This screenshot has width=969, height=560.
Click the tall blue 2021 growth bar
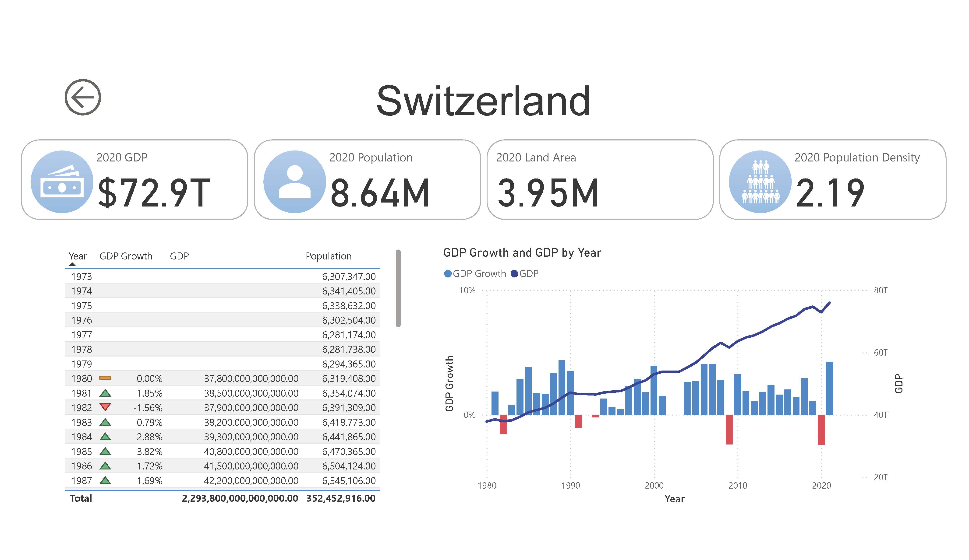coord(829,388)
